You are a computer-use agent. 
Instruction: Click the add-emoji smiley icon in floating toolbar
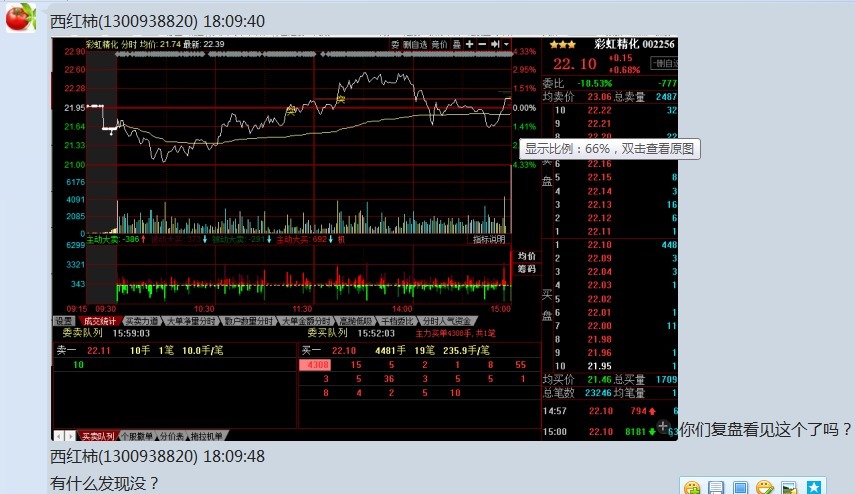(692, 487)
